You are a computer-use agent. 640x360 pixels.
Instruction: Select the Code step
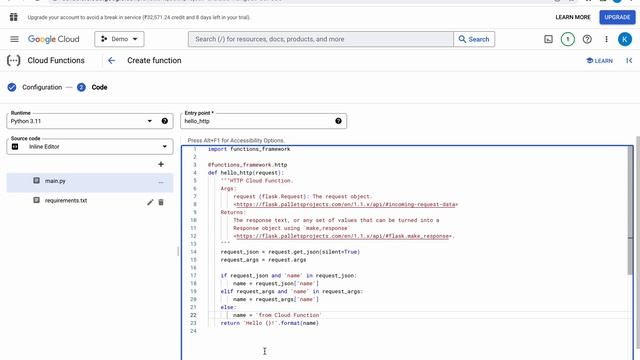tap(99, 87)
